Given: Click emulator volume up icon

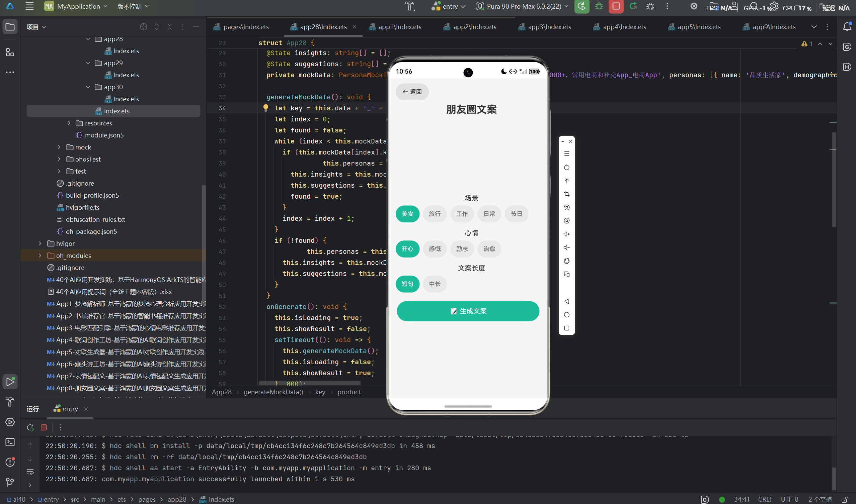Looking at the screenshot, I should [x=566, y=234].
